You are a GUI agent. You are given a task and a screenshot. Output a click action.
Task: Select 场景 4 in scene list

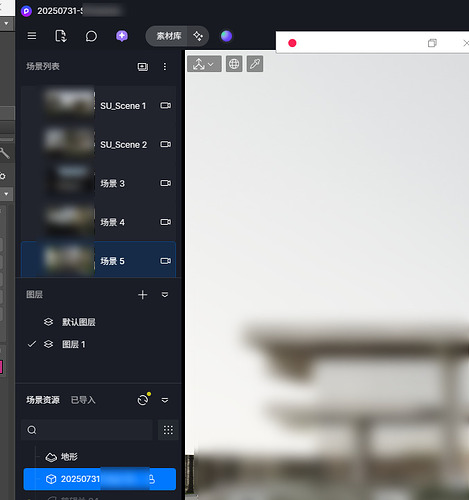tap(99, 222)
